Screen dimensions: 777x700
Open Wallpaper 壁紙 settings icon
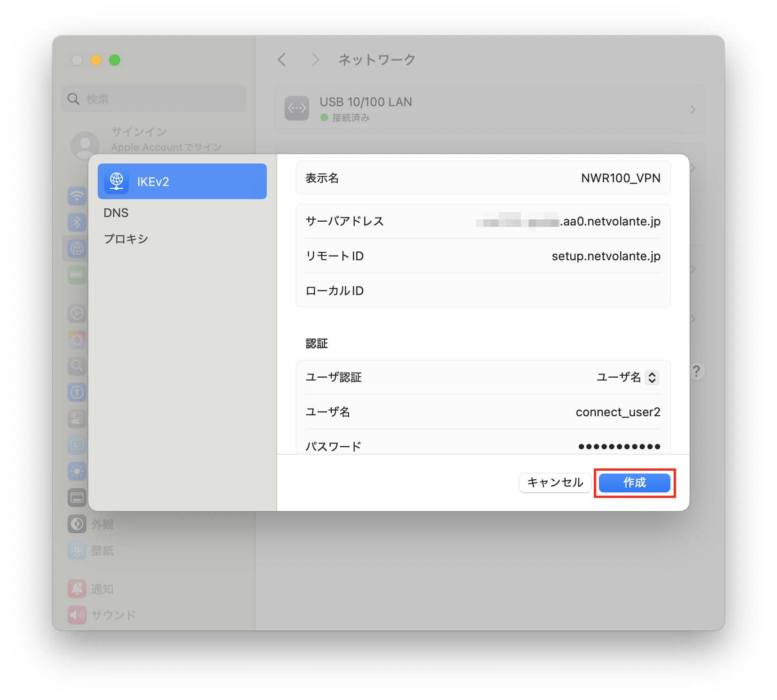[77, 551]
